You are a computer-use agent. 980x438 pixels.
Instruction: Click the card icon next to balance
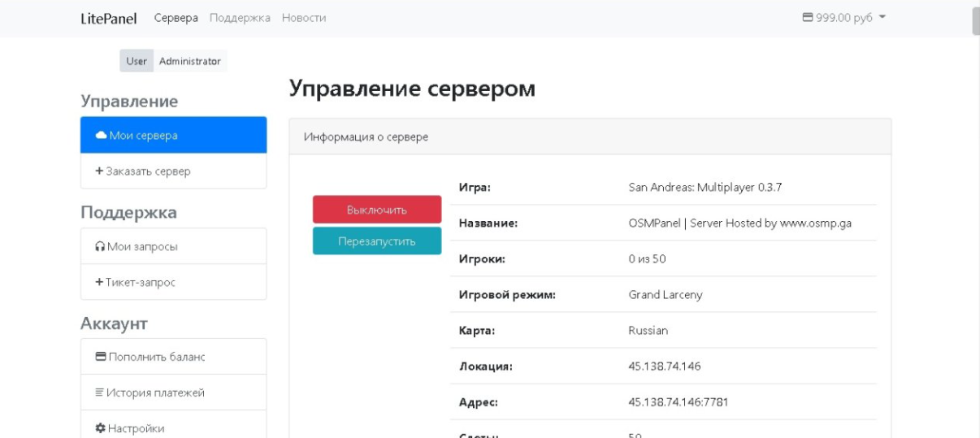808,18
